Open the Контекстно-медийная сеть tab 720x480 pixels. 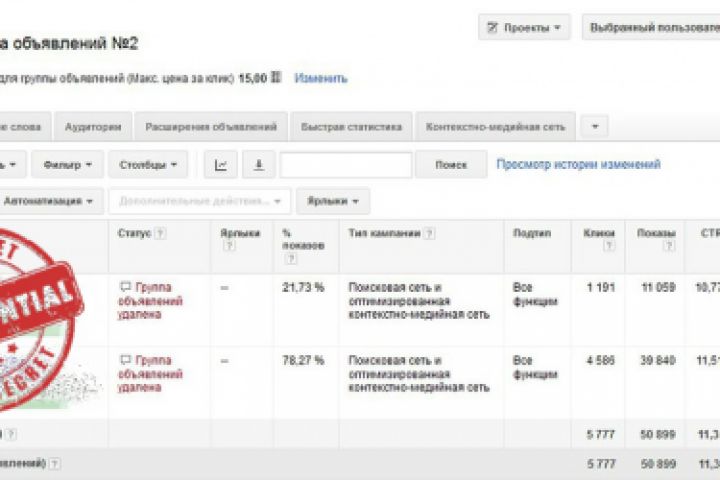(495, 127)
